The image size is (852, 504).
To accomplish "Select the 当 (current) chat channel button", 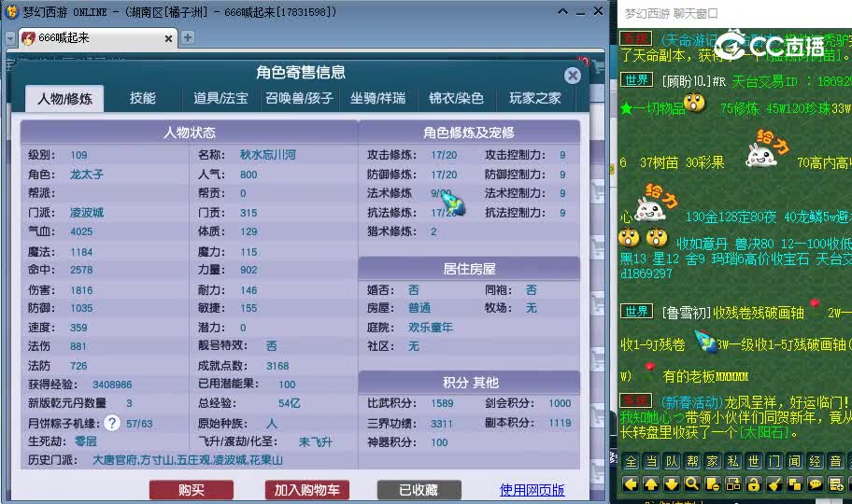I will pyautogui.click(x=651, y=461).
